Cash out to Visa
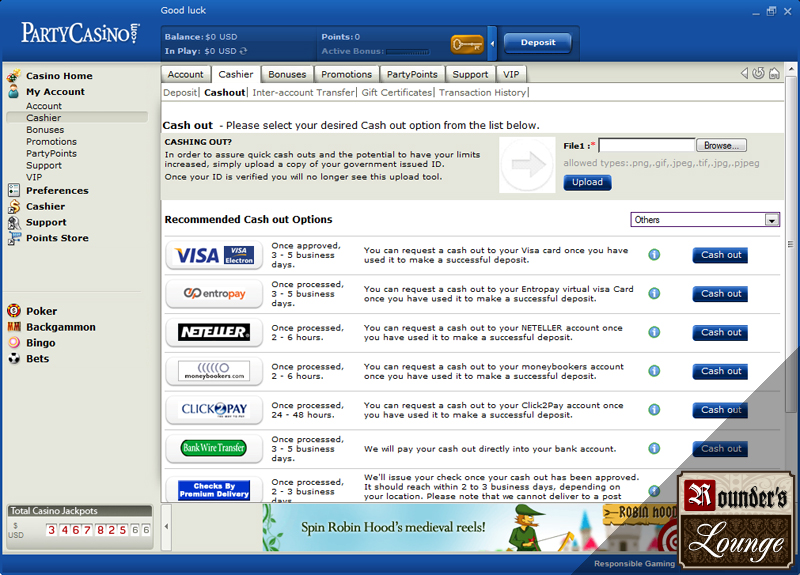This screenshot has height=575, width=800. point(720,255)
